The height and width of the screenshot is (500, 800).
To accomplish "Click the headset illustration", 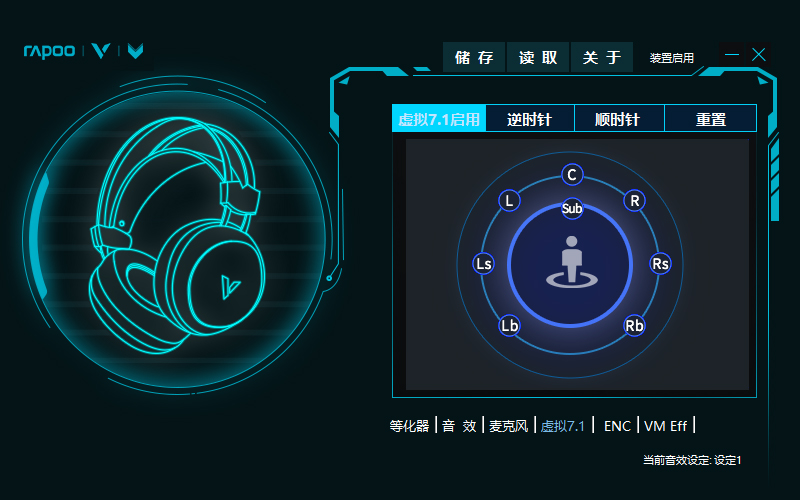I will tap(178, 235).
